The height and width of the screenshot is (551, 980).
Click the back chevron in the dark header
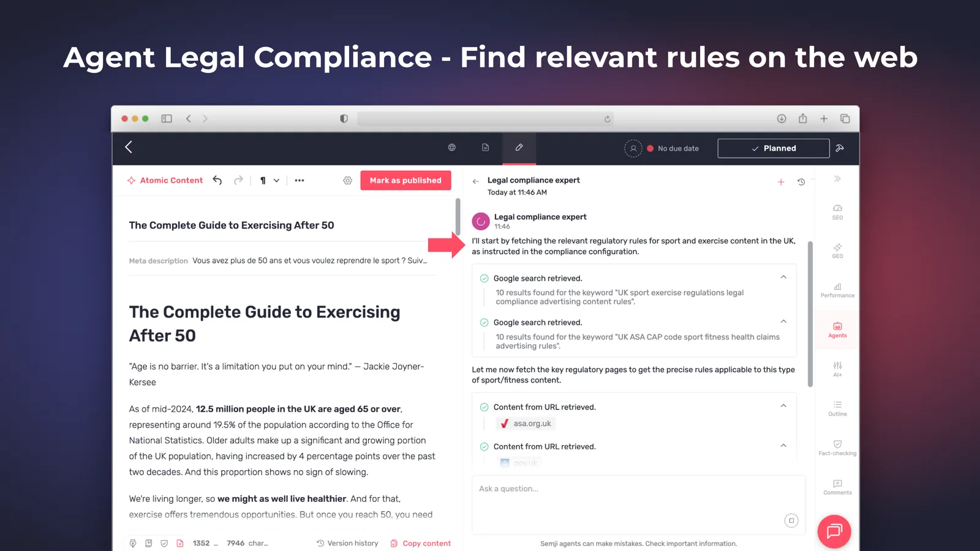tap(129, 147)
